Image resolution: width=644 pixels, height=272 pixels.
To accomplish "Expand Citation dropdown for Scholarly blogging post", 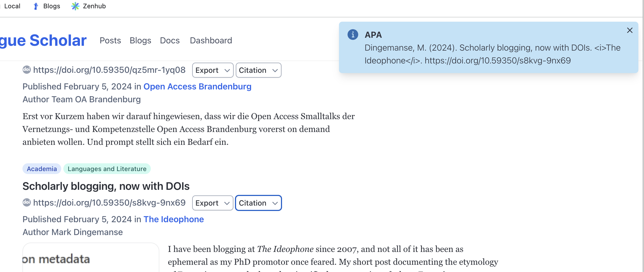I will point(258,203).
